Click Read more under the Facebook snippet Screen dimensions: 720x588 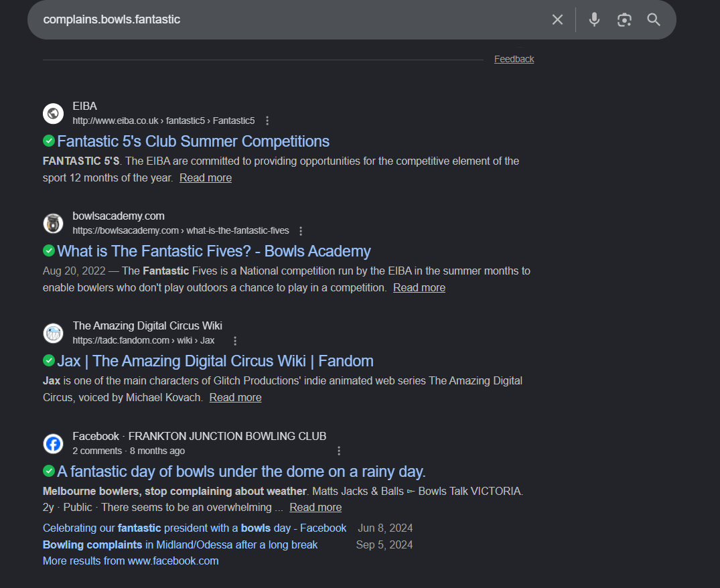(315, 508)
